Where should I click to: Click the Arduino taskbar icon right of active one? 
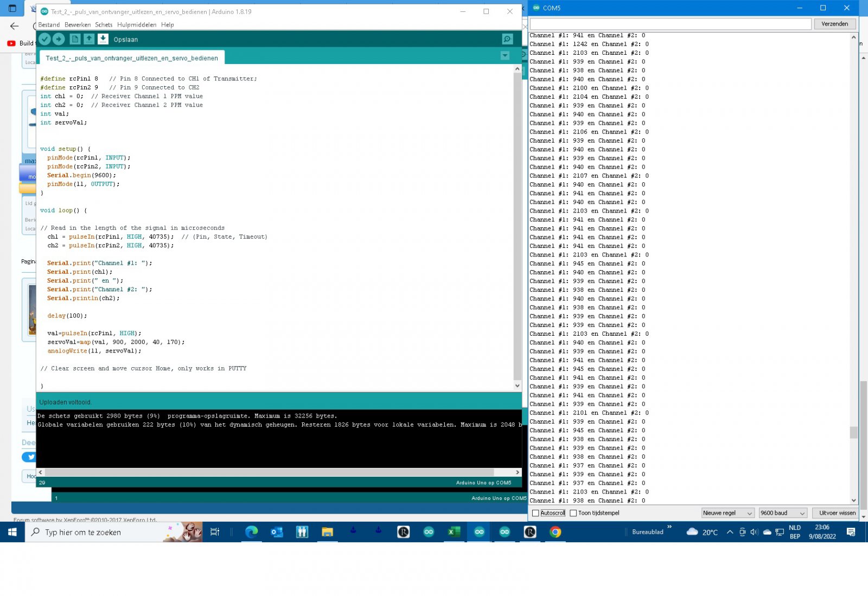click(x=505, y=532)
